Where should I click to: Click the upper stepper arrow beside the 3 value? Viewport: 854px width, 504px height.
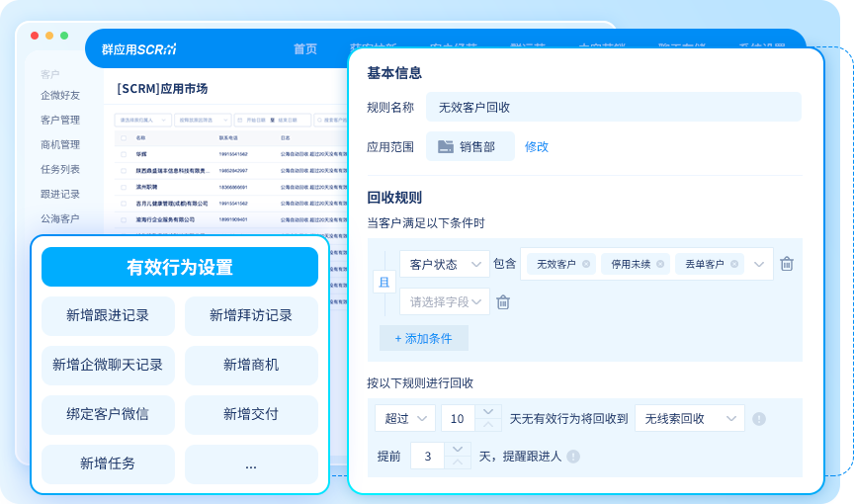pos(458,449)
